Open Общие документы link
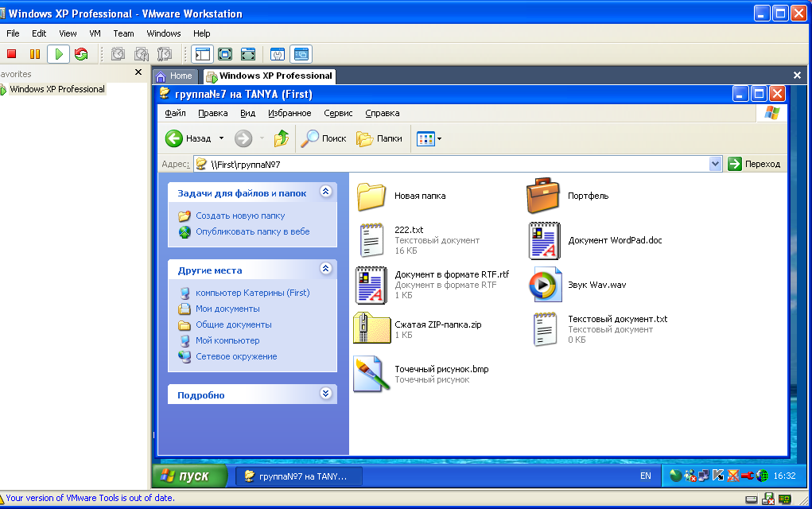This screenshot has height=509, width=812. pos(234,324)
